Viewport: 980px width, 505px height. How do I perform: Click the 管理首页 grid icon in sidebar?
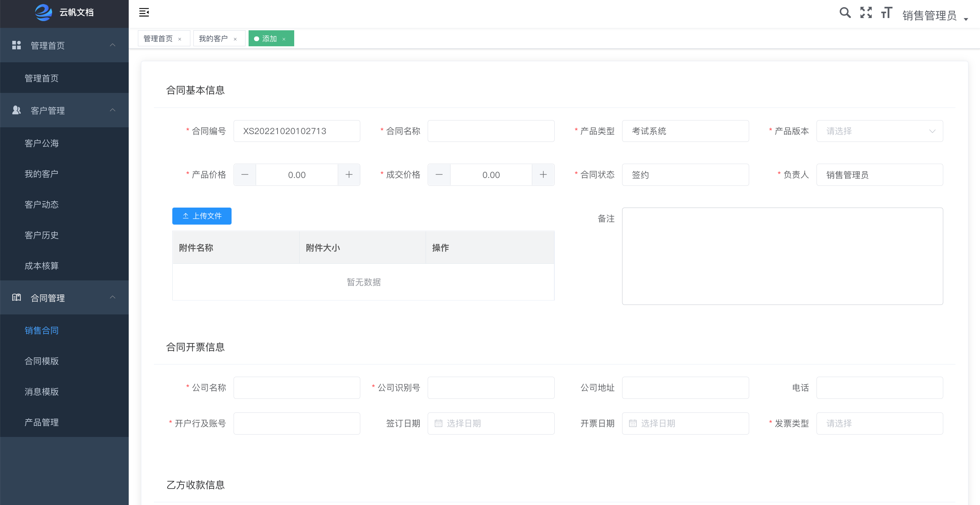[16, 45]
